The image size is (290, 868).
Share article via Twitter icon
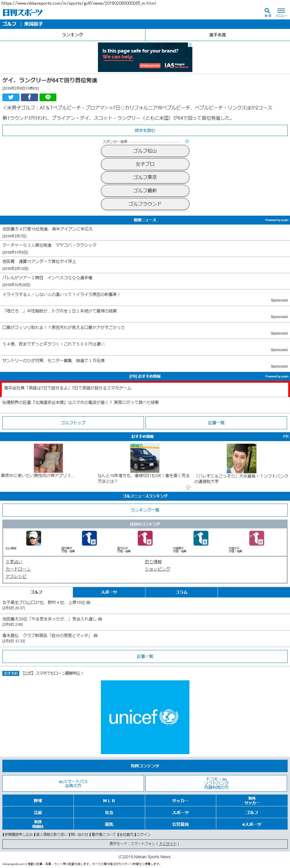coord(11,97)
